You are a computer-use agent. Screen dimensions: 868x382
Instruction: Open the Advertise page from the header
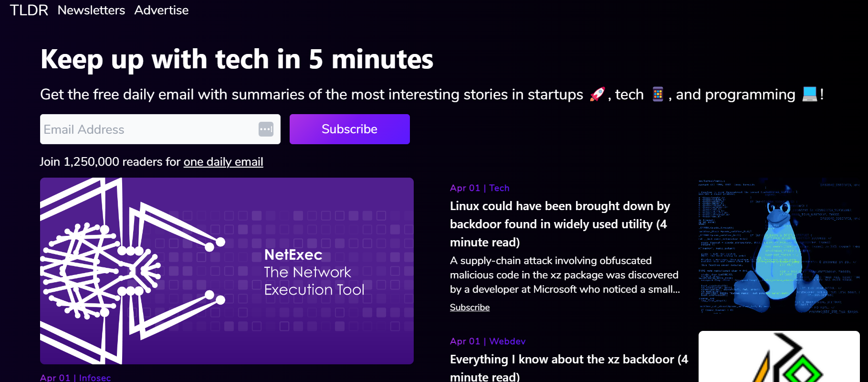point(161,10)
